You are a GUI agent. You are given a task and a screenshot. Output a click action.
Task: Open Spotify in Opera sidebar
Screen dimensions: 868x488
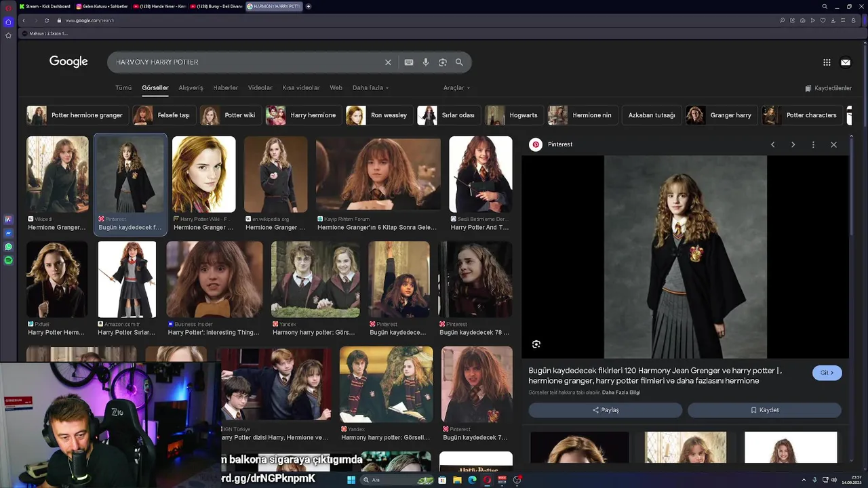[8, 260]
